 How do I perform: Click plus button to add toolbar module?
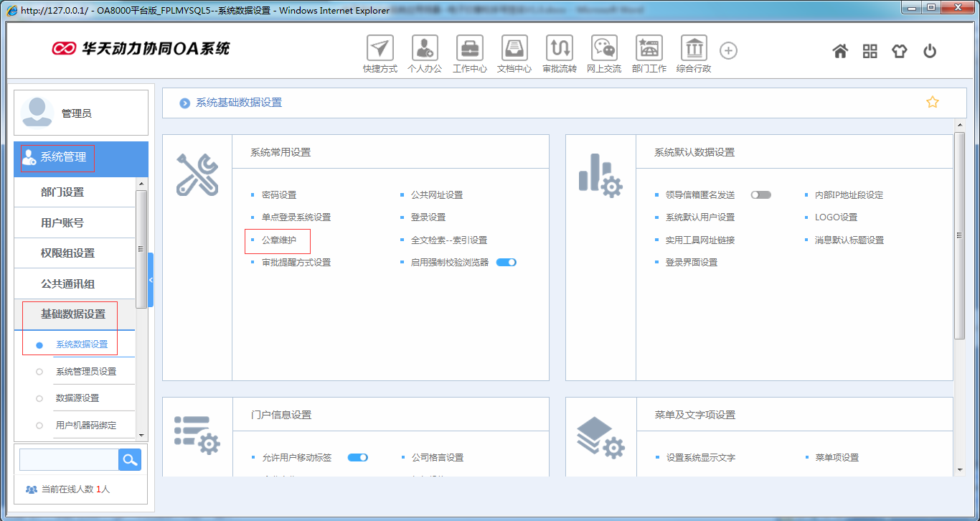pos(728,50)
